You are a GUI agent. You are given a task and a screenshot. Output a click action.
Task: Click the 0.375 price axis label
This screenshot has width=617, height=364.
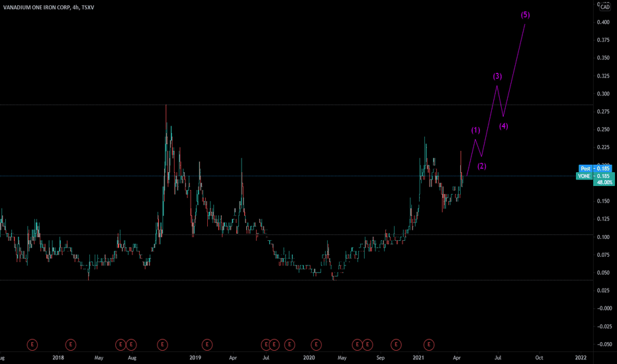pos(603,40)
